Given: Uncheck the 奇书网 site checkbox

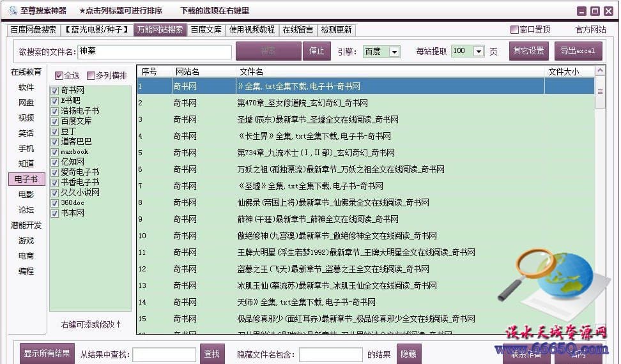Looking at the screenshot, I should 55,91.
